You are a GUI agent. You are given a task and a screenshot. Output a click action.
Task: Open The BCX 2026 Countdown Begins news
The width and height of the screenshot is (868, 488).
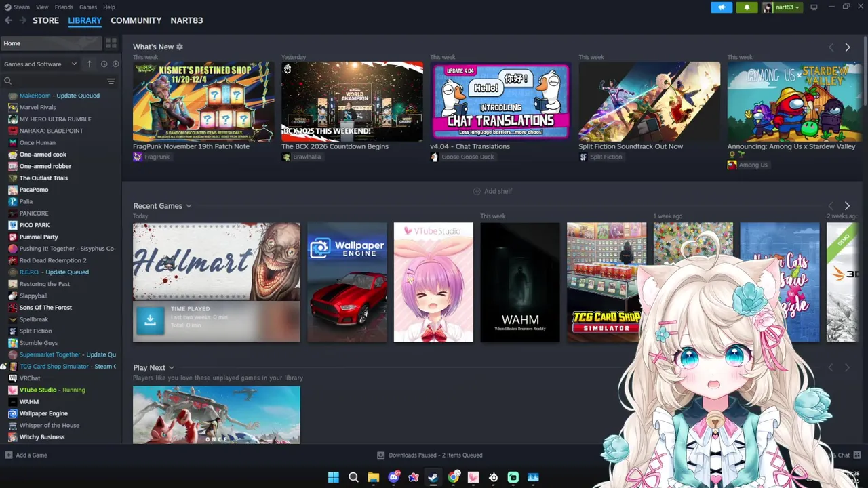352,102
